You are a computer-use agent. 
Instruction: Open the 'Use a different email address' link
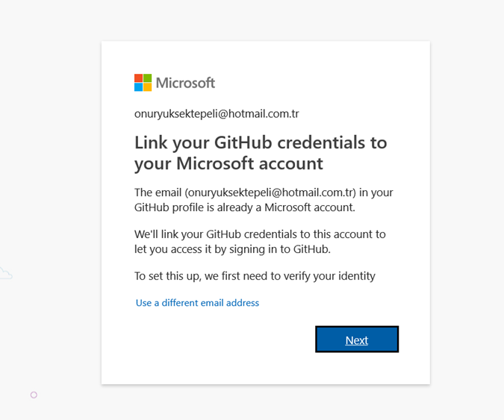197,303
